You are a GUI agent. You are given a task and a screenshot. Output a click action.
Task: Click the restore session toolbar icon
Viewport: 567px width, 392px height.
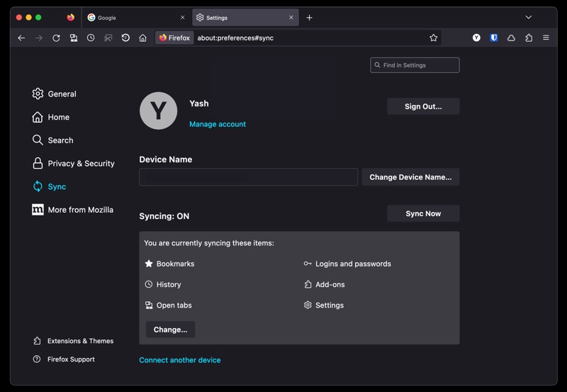125,38
